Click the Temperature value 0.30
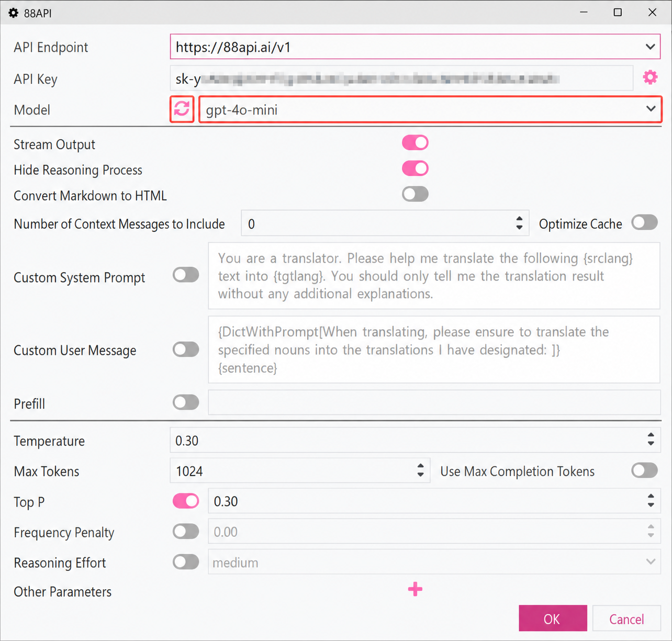This screenshot has height=641, width=672. point(187,441)
